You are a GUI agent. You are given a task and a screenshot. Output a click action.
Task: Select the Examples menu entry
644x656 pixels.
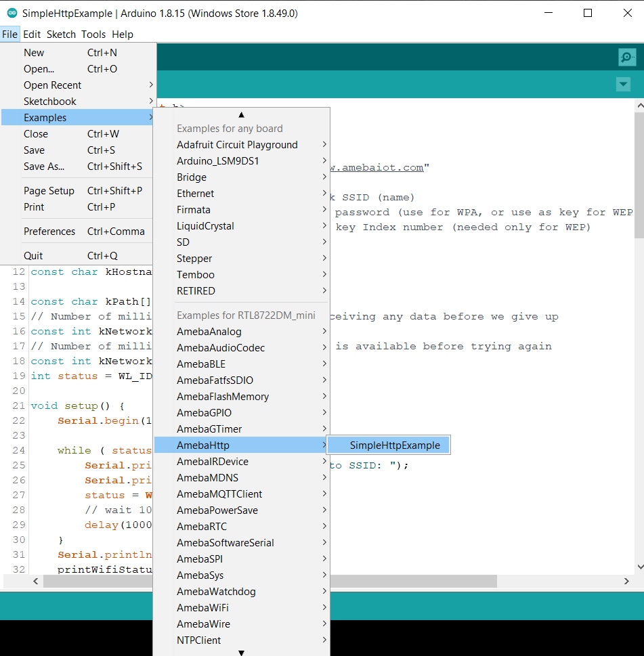78,118
